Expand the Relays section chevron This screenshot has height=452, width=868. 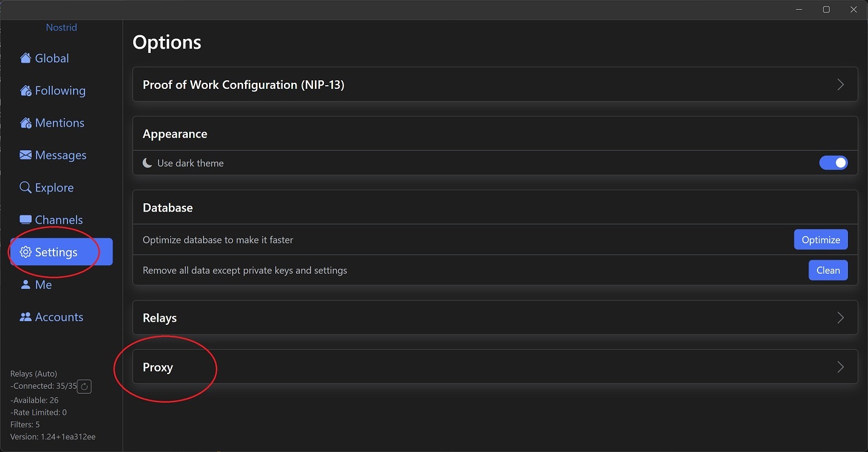pyautogui.click(x=841, y=318)
